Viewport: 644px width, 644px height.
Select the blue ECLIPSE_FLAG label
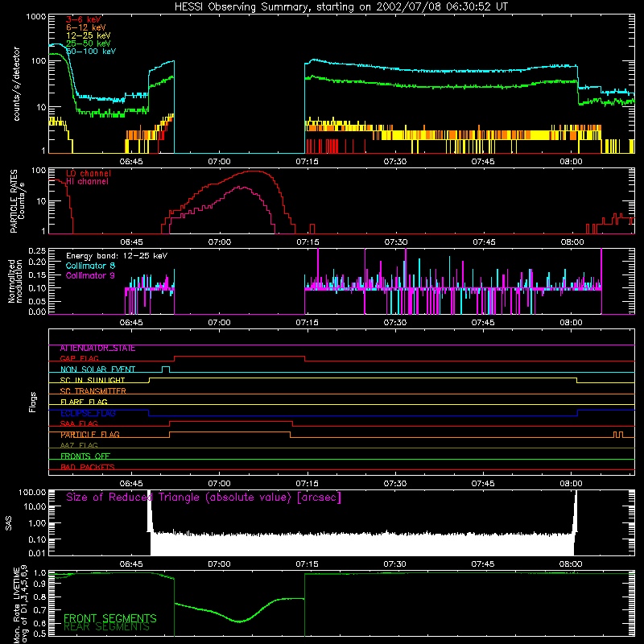88,413
